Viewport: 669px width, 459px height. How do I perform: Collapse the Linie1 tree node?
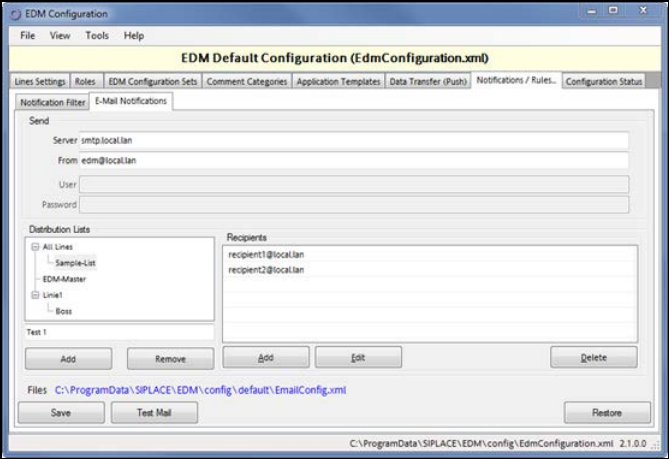point(36,295)
